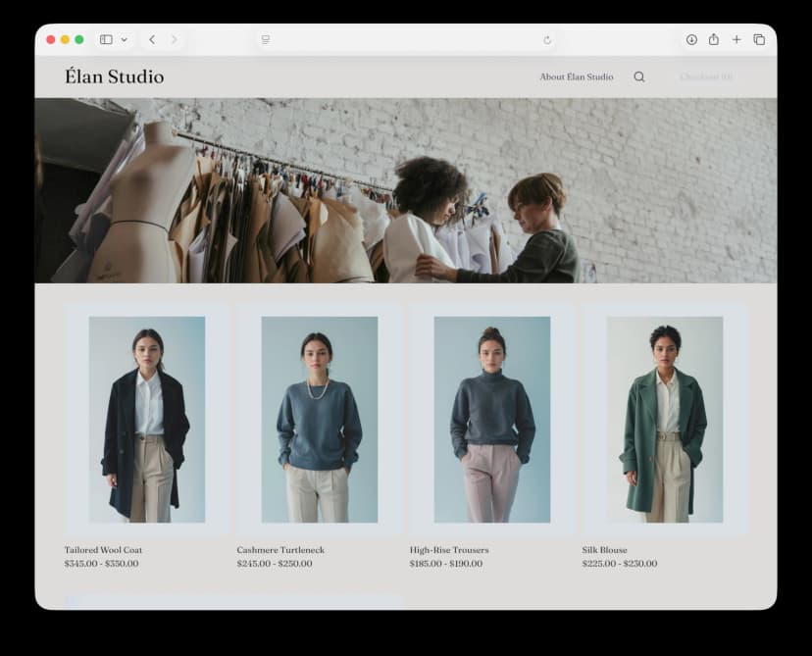Open the Silk Blouse product photo

pyautogui.click(x=665, y=419)
